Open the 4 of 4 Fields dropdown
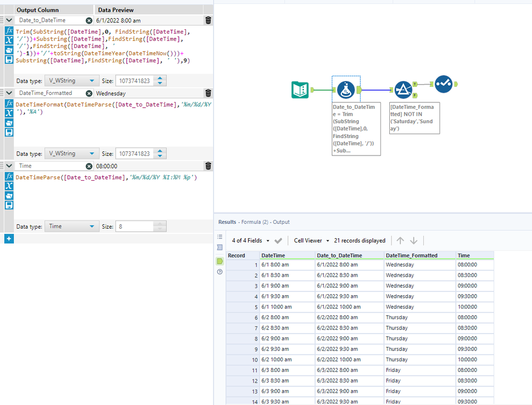Image resolution: width=532 pixels, height=405 pixels. point(251,241)
